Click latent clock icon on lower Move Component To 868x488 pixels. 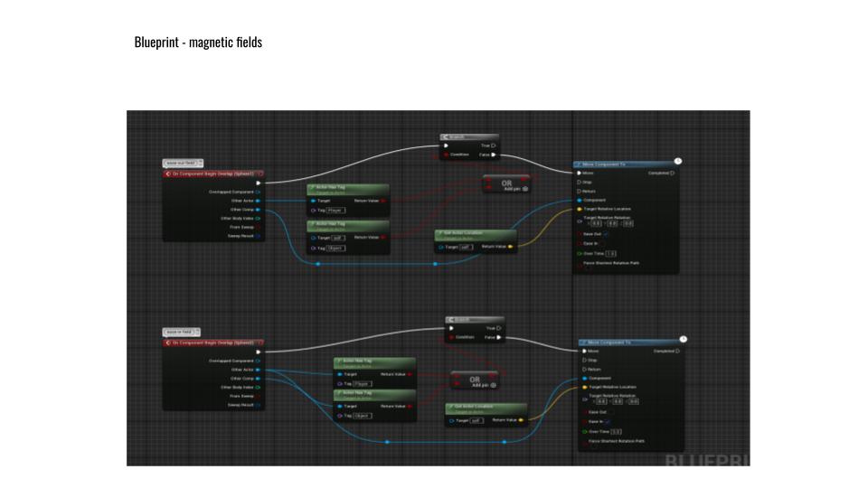(x=683, y=339)
